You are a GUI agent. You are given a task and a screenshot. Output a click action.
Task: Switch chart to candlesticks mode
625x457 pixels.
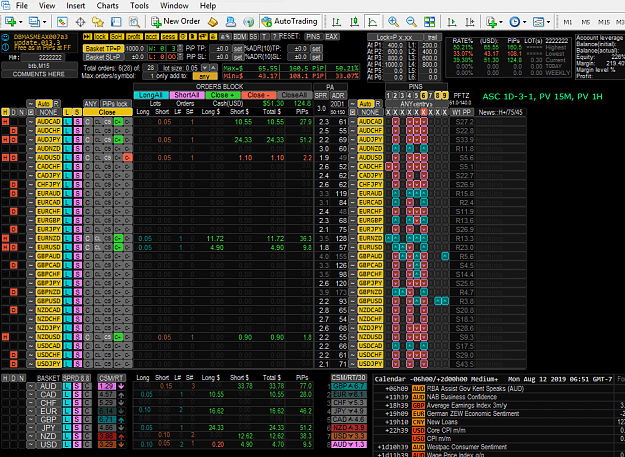tap(354, 22)
